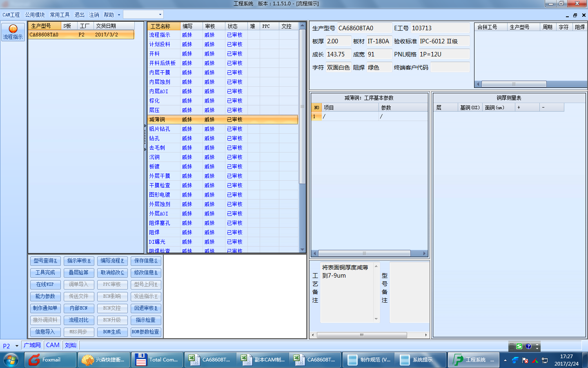Click the 减薄铜 parameter table horizontal scrollbar

(364, 254)
